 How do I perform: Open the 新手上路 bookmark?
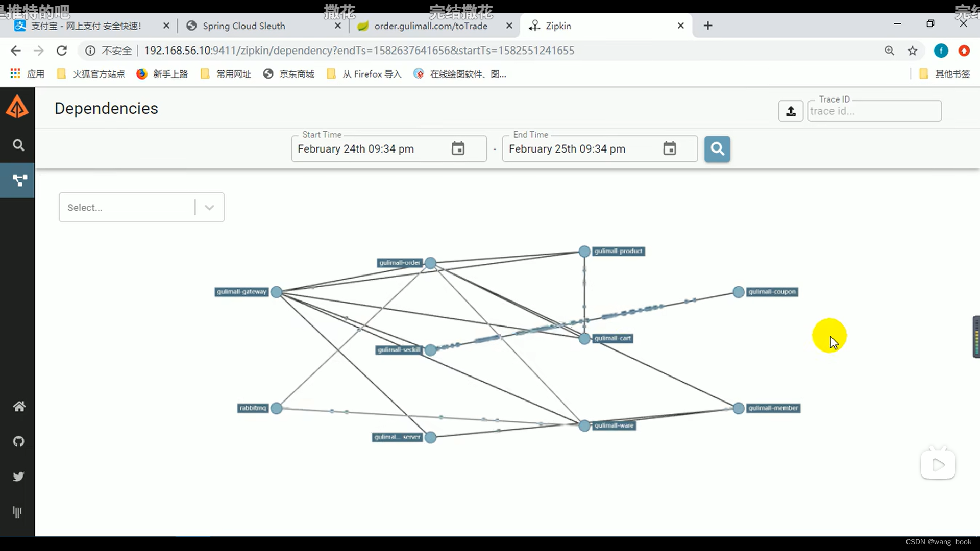click(162, 74)
